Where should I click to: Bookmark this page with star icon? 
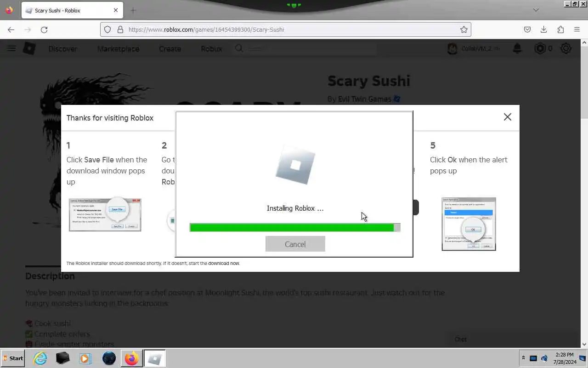(464, 29)
